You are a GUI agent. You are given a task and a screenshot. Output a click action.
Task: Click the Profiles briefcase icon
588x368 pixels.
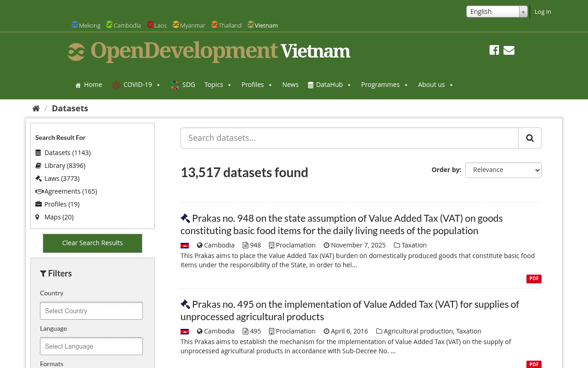click(x=38, y=204)
